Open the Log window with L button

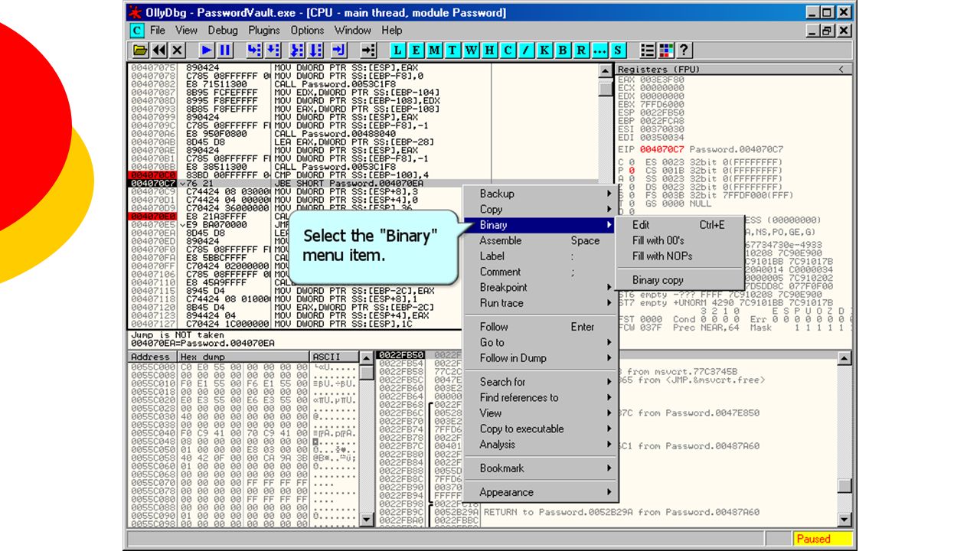397,51
